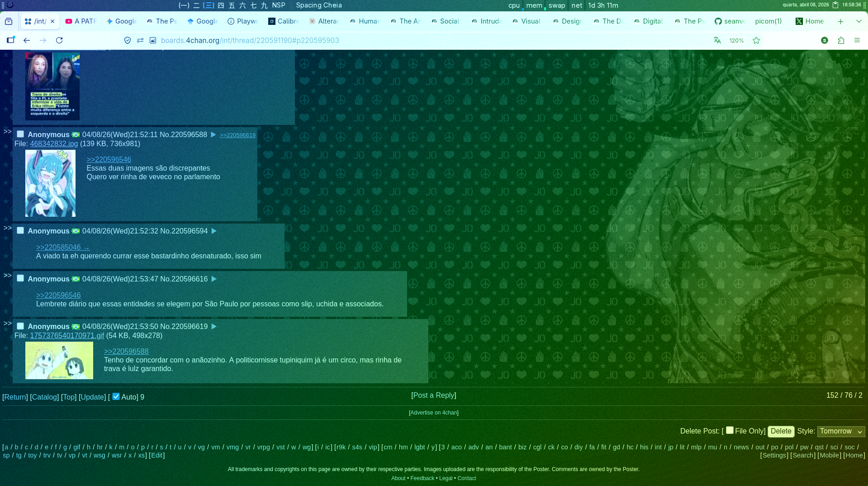Bookmark this page with the star icon
Viewport: 868px width, 486px height.
pos(756,40)
